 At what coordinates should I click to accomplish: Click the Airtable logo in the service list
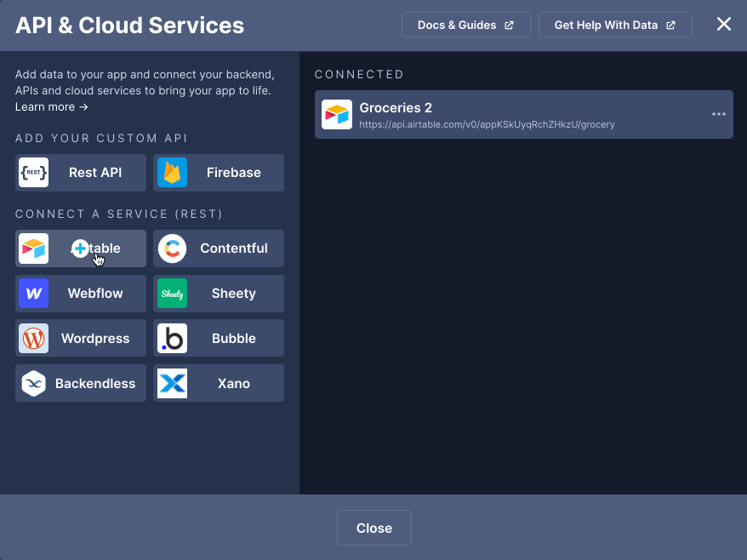click(33, 249)
